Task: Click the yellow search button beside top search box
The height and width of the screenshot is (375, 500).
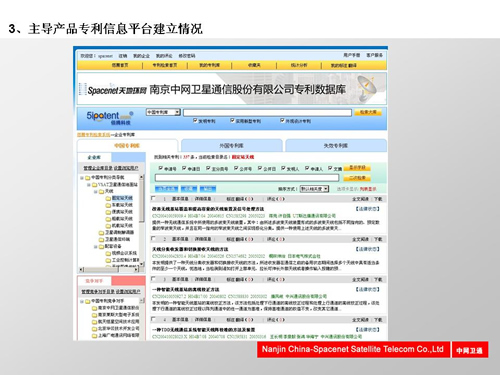Action: [368, 112]
